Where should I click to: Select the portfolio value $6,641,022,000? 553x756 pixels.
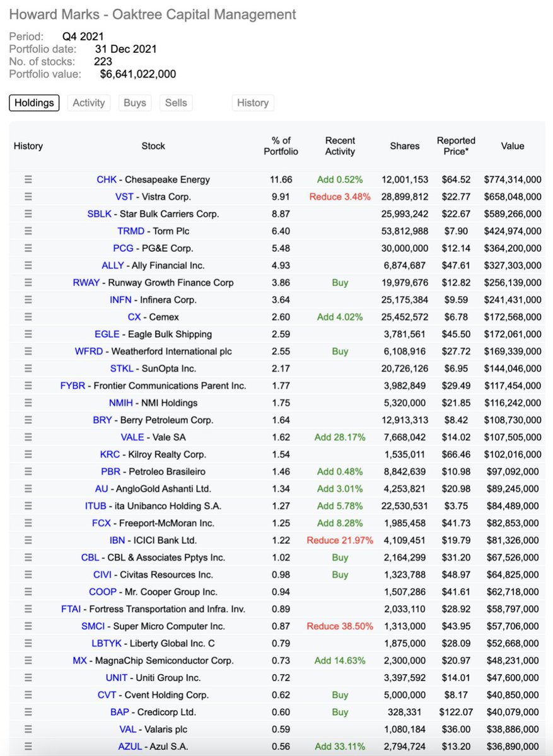138,74
